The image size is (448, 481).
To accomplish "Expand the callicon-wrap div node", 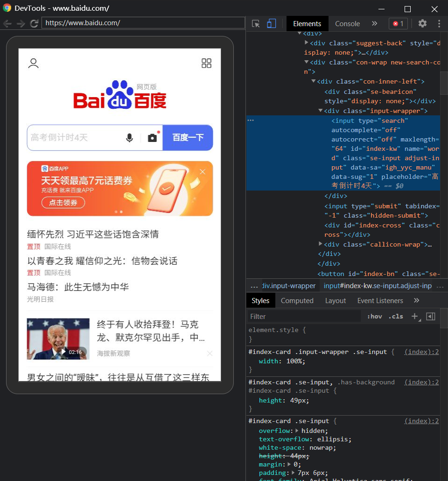I will point(321,244).
